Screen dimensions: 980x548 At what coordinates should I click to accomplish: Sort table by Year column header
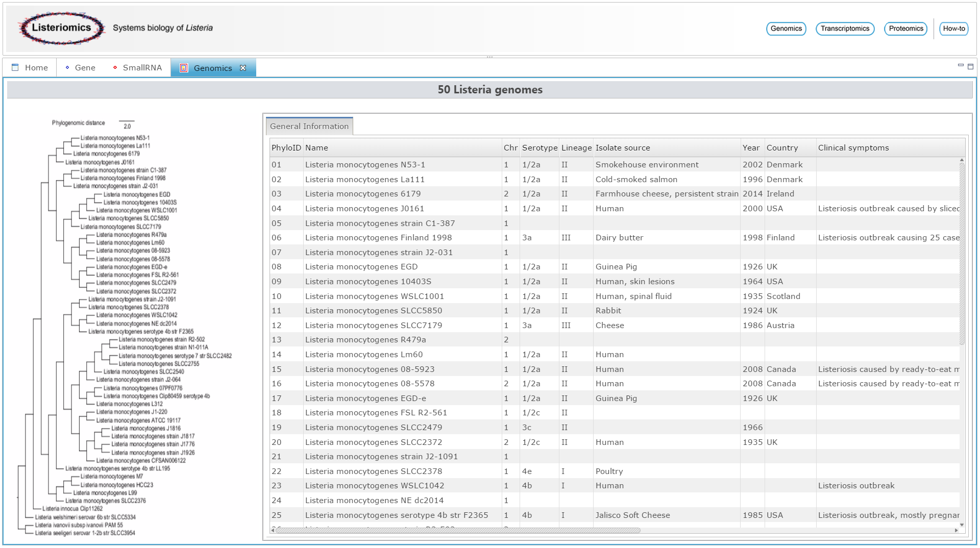751,148
